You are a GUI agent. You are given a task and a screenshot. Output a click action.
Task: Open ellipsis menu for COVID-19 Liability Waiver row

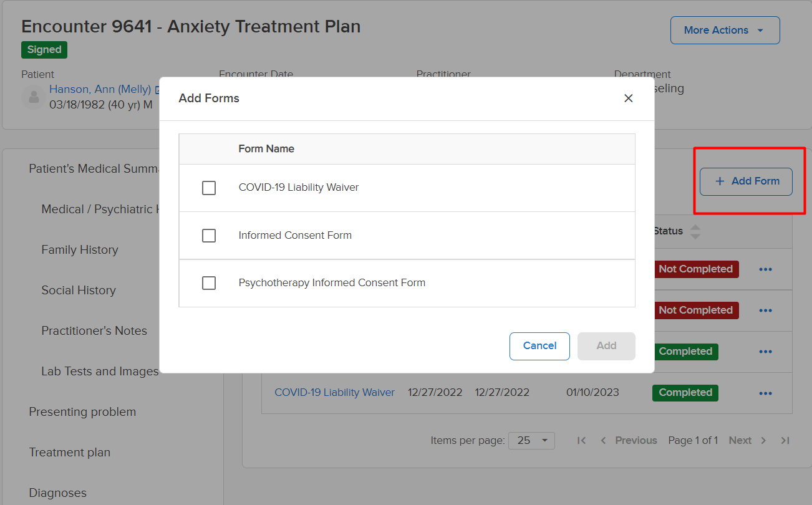point(766,393)
